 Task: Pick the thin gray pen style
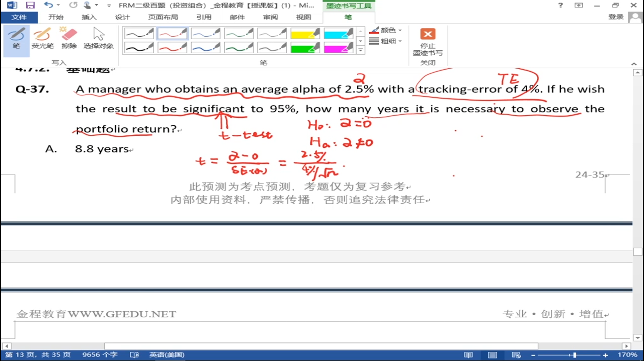pos(272,33)
